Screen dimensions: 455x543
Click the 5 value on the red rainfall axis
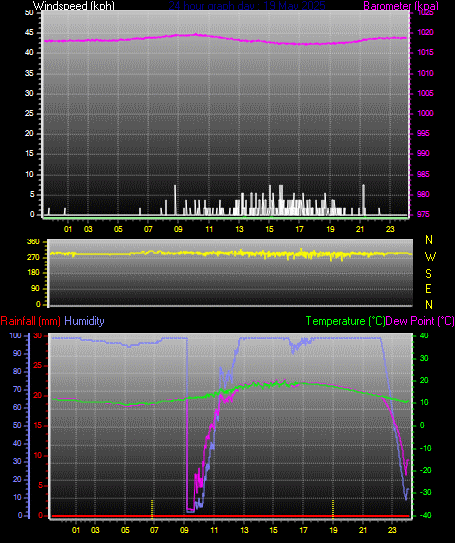tap(40, 485)
